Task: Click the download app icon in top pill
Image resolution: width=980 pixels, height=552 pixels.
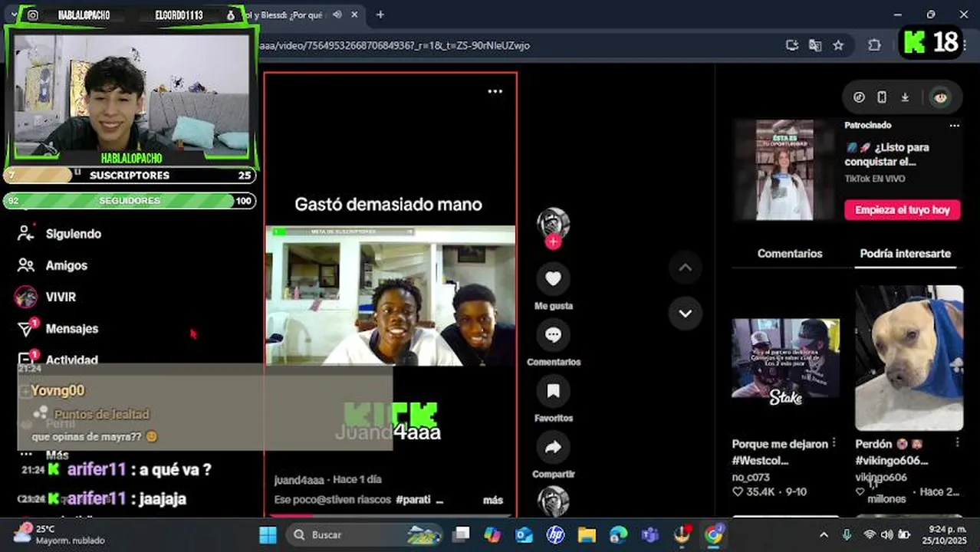Action: (x=905, y=97)
